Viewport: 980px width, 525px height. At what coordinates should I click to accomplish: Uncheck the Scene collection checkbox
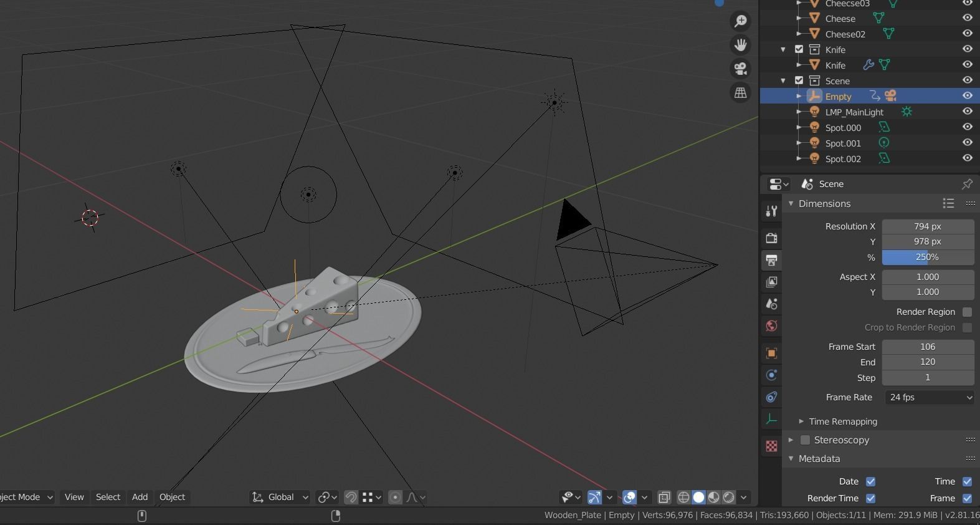pos(799,80)
